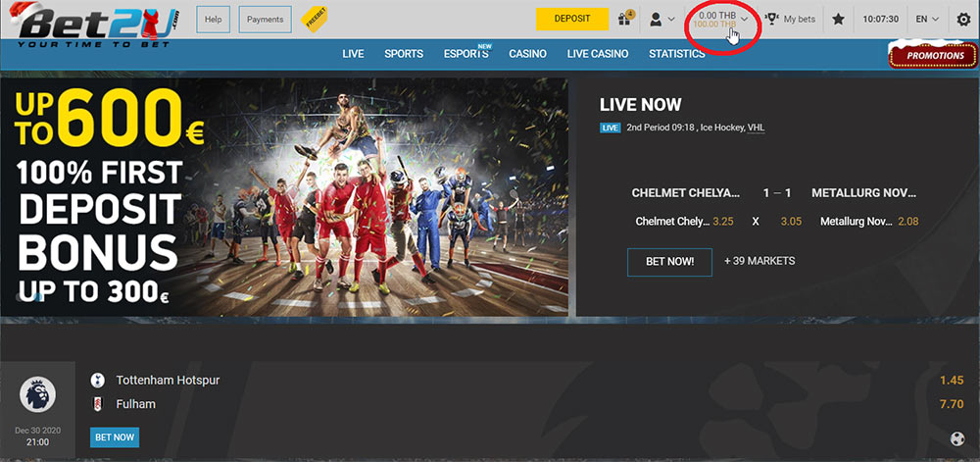Click the soccer ball sport icon

click(x=956, y=438)
